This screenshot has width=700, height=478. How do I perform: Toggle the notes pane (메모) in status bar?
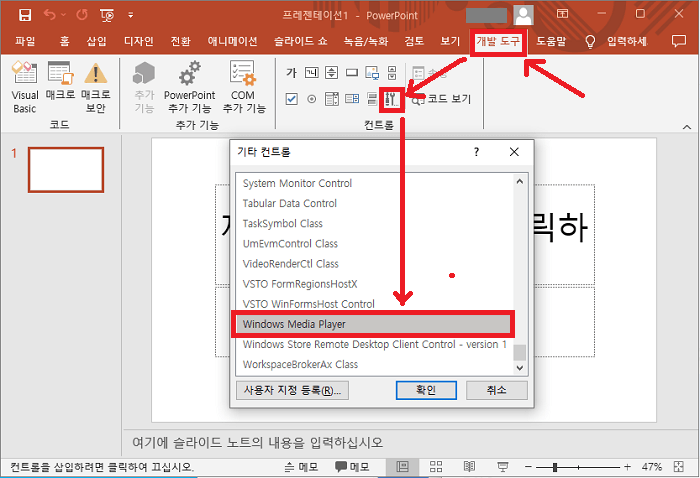(x=301, y=467)
